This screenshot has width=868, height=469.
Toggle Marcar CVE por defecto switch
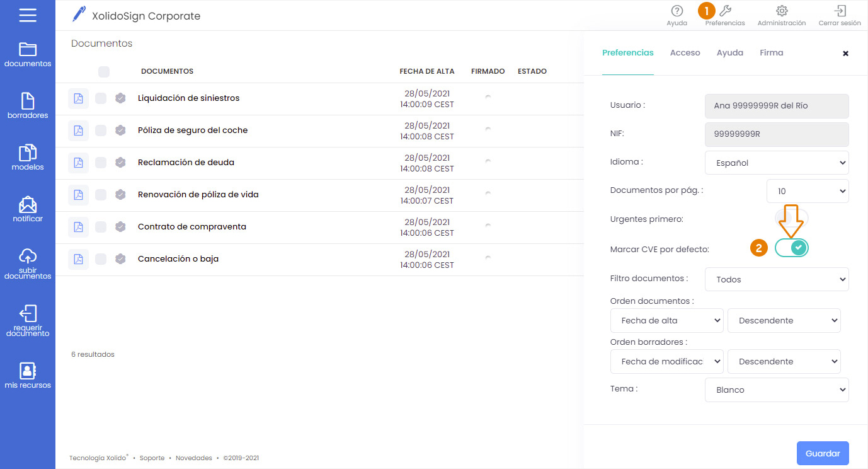point(792,248)
